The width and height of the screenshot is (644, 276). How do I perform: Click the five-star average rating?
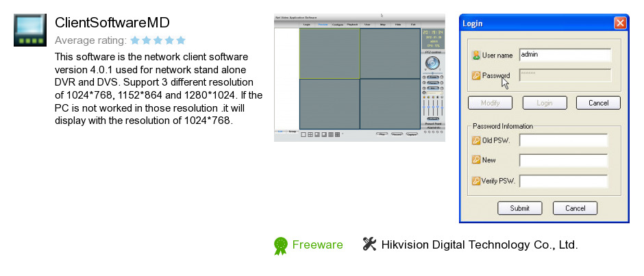[158, 40]
